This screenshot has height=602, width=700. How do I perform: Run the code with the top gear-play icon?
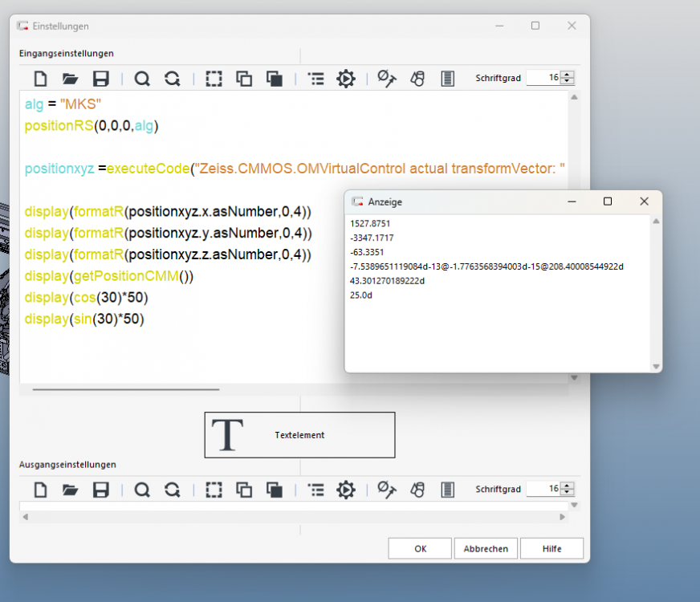coord(345,79)
